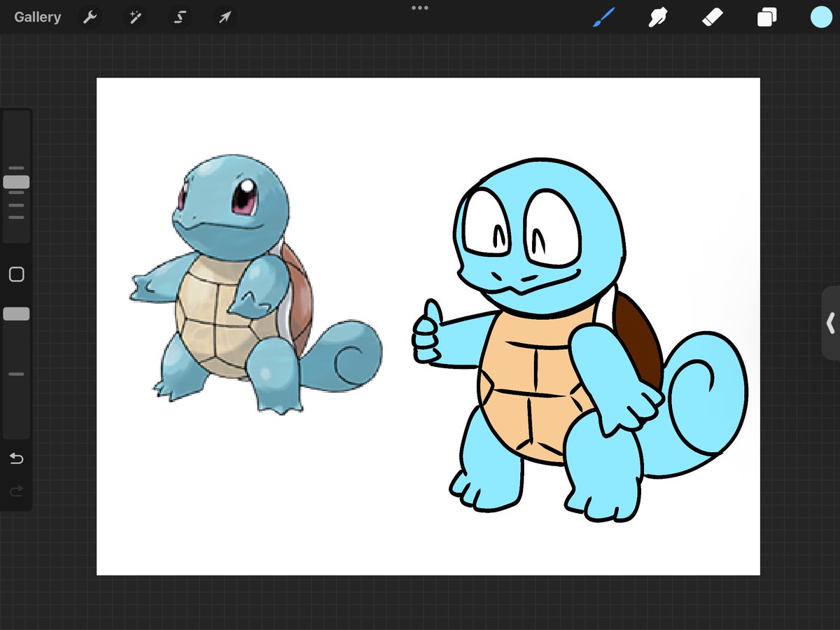The height and width of the screenshot is (630, 840).
Task: Redo the last action
Action: [16, 491]
